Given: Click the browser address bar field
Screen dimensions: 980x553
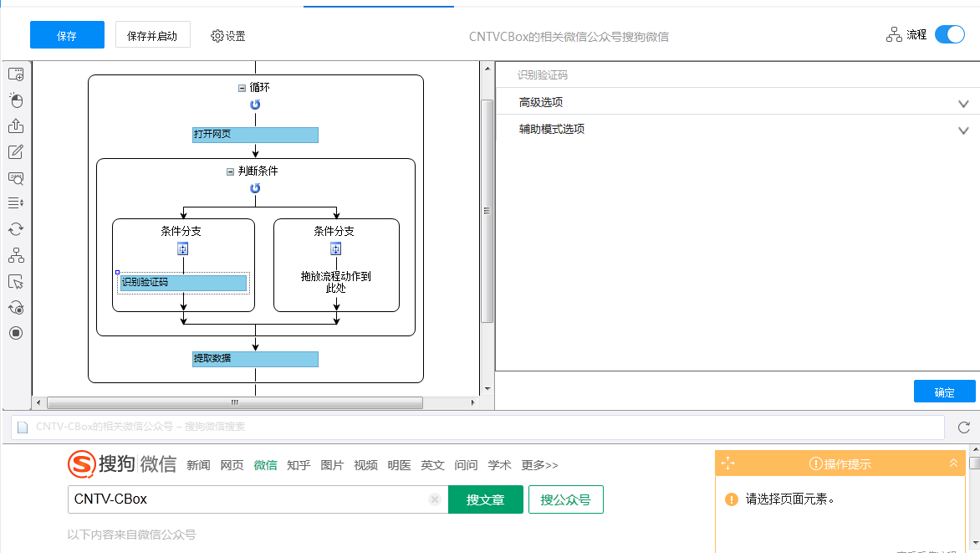Looking at the screenshot, I should [477, 428].
